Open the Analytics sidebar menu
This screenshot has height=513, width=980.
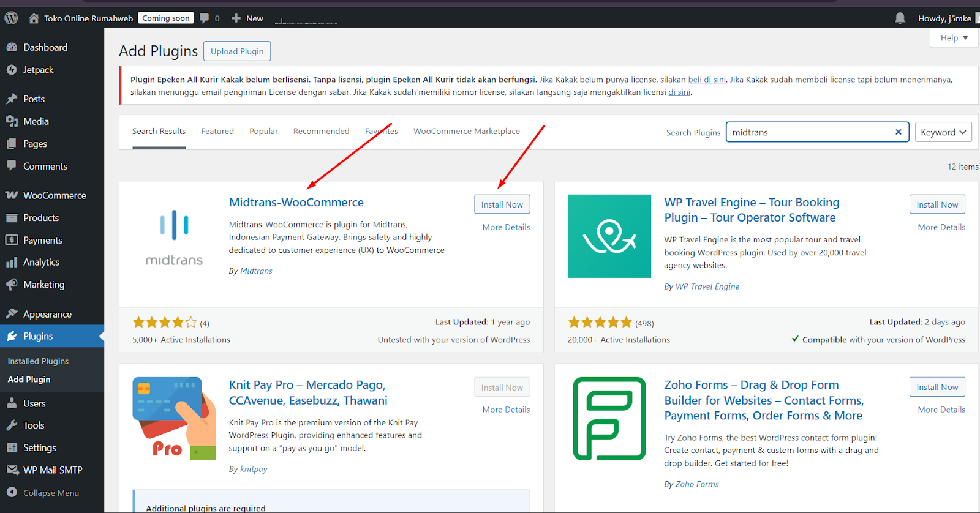[x=41, y=262]
